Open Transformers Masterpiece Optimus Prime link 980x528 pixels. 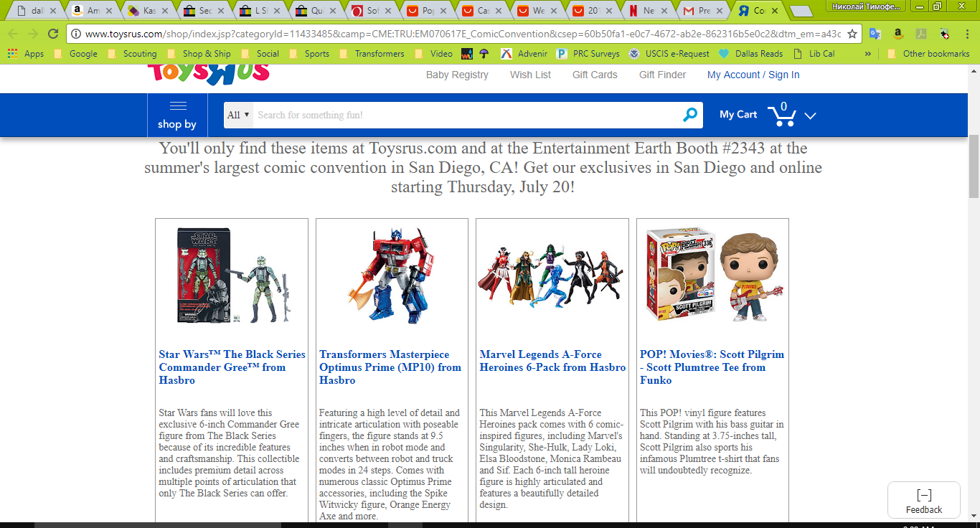pyautogui.click(x=391, y=367)
